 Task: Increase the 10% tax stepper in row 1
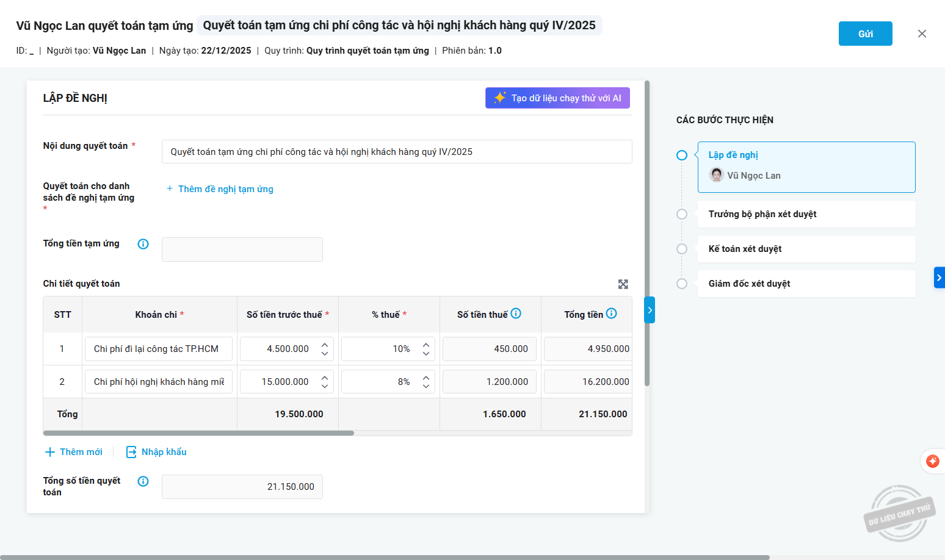426,345
